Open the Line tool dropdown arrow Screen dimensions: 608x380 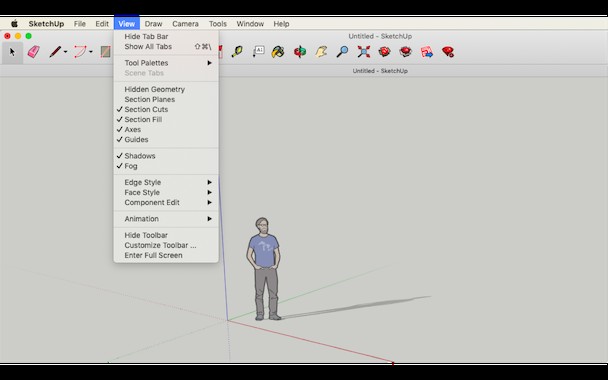tap(66, 52)
